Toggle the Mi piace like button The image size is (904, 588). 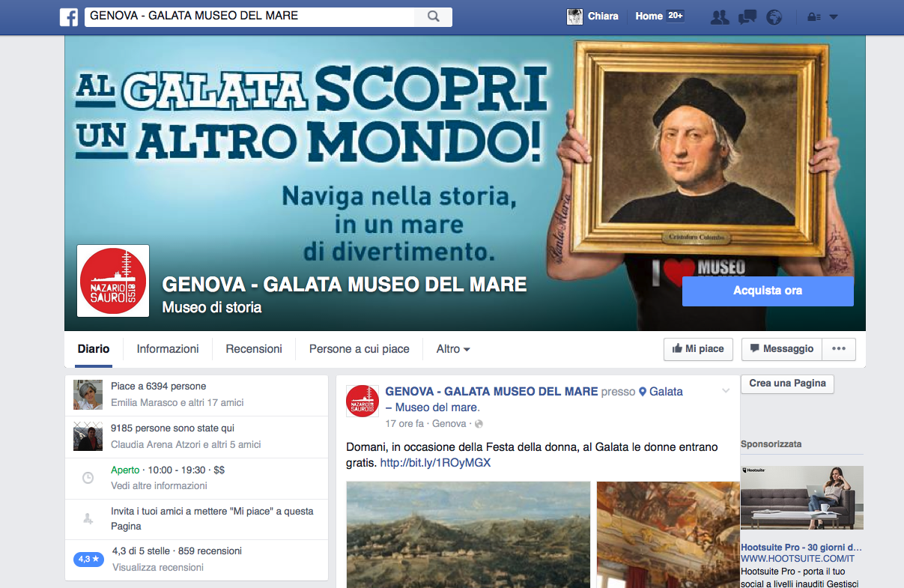pos(698,349)
